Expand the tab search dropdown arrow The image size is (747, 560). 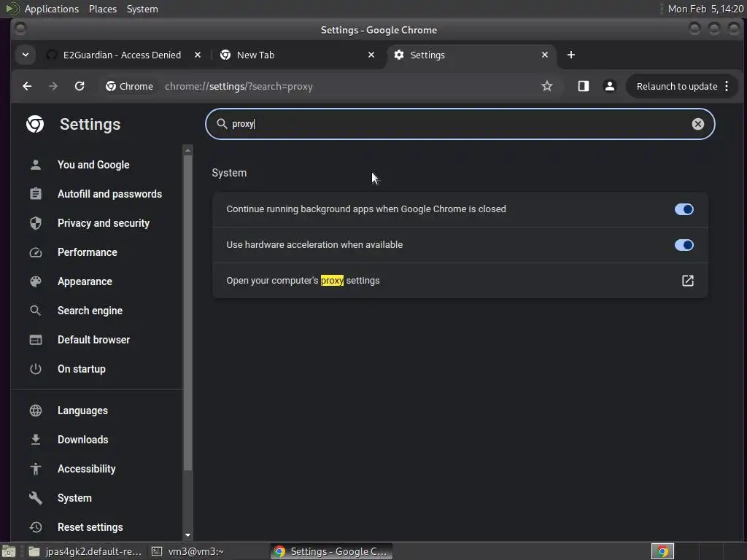coord(26,55)
